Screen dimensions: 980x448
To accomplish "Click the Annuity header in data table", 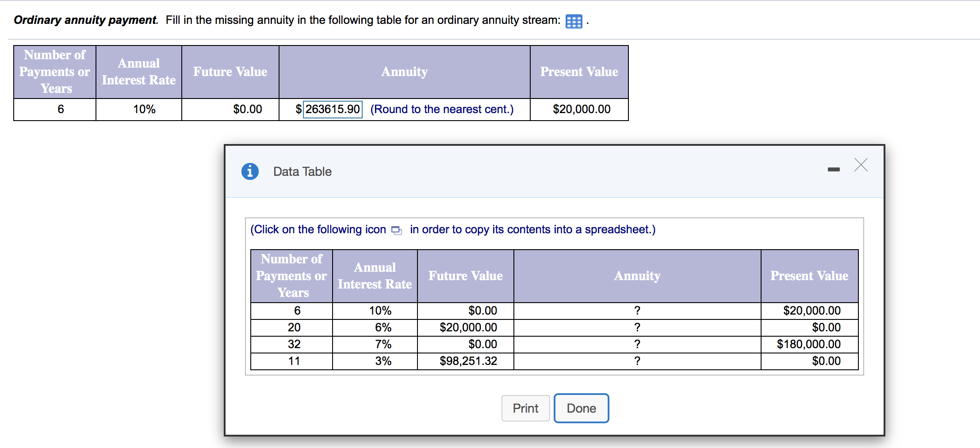I will pyautogui.click(x=637, y=276).
